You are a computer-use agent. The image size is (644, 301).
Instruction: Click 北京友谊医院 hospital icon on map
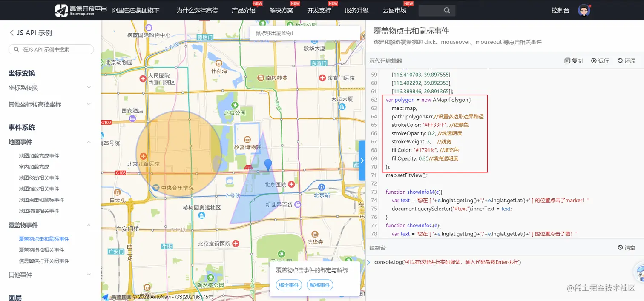236,244
